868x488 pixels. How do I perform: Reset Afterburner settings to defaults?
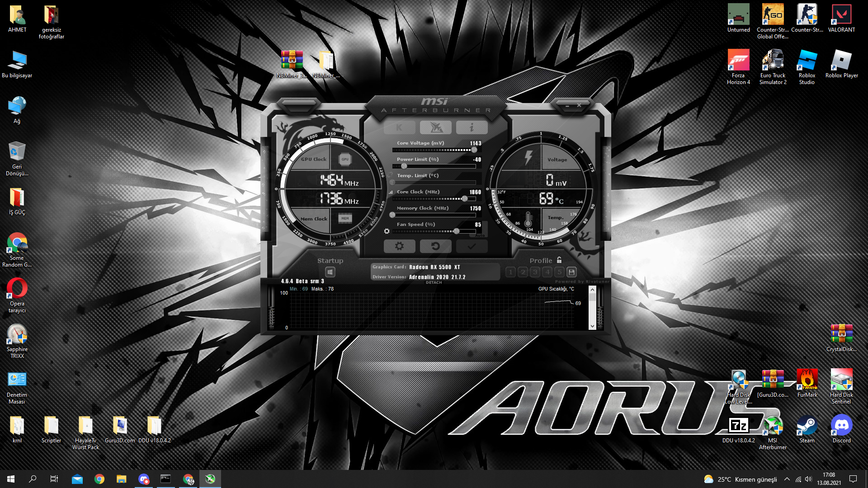click(x=435, y=246)
